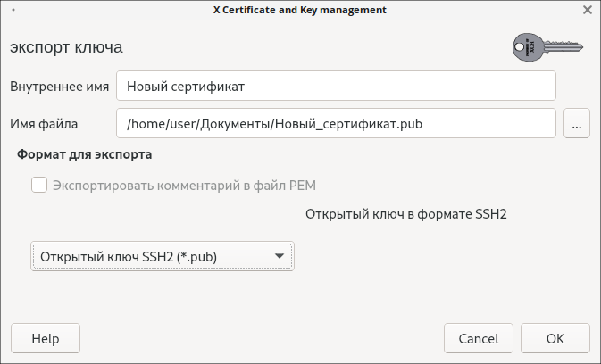
Task: Click the "Формат для экспорта" section title
Action: (x=85, y=153)
